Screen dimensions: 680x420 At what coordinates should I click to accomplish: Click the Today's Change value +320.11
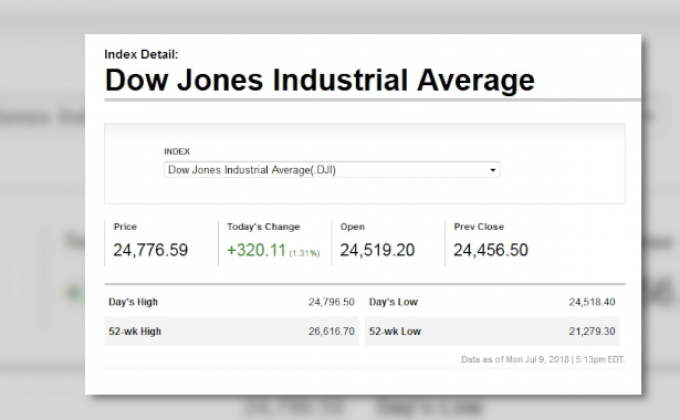[256, 250]
